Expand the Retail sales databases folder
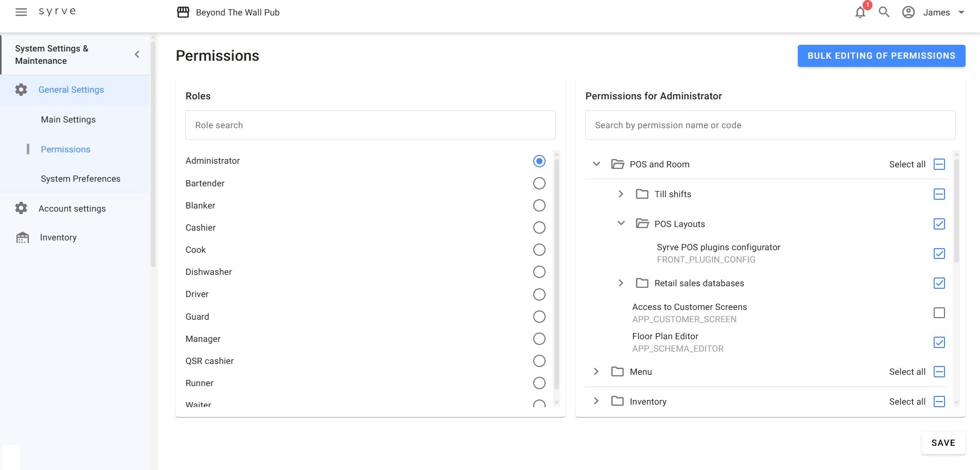This screenshot has width=980, height=470. [x=621, y=283]
